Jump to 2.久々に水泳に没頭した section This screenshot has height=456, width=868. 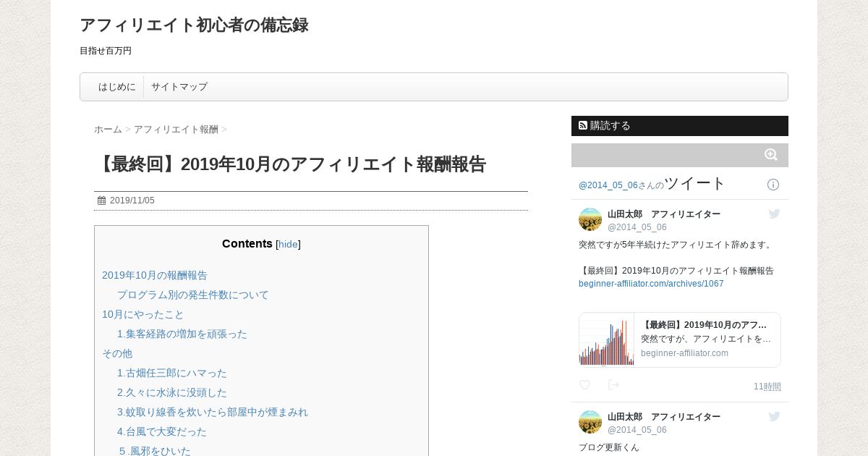pos(172,393)
